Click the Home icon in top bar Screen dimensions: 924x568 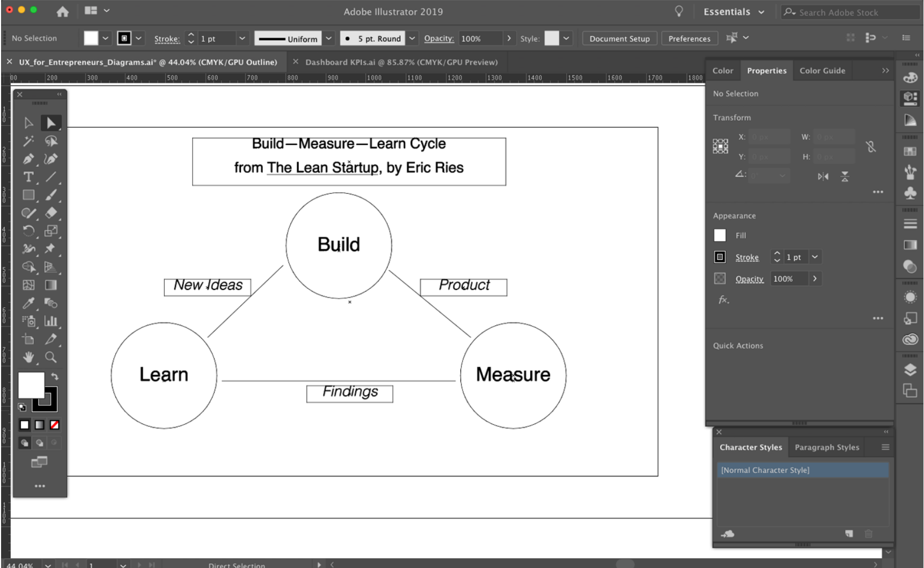(x=63, y=11)
